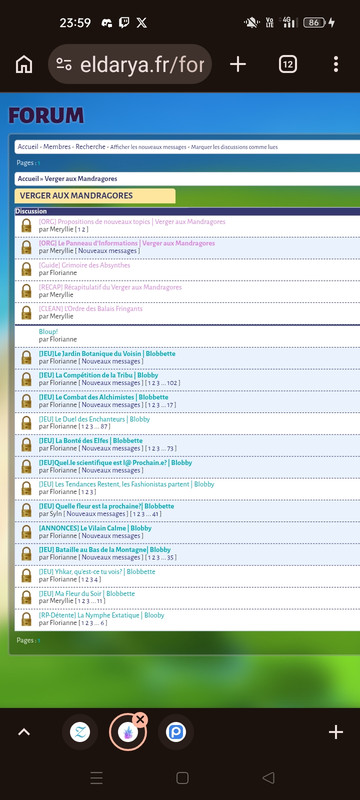Screen dimensions: 360x800
Task: Open Le Duel des Enchanteurs thread
Action: coord(94,419)
